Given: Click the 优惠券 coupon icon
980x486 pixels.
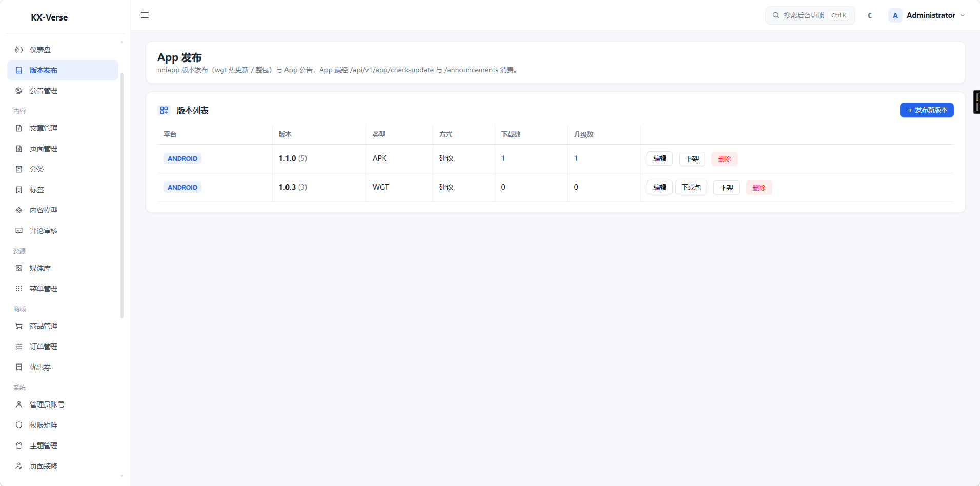Looking at the screenshot, I should 19,367.
